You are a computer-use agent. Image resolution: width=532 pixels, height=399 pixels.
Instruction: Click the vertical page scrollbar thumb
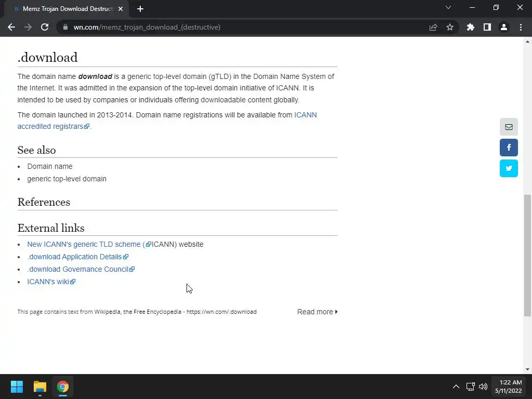[528, 255]
